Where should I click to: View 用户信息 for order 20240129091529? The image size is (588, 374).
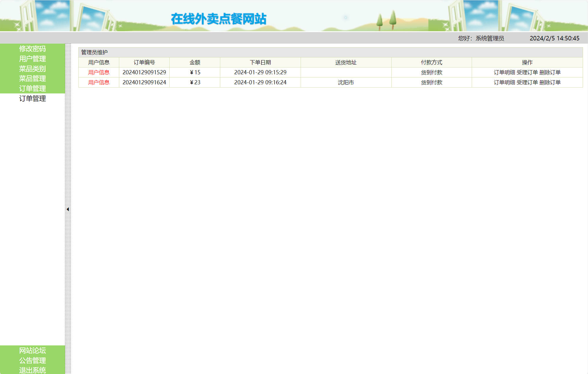tap(99, 72)
